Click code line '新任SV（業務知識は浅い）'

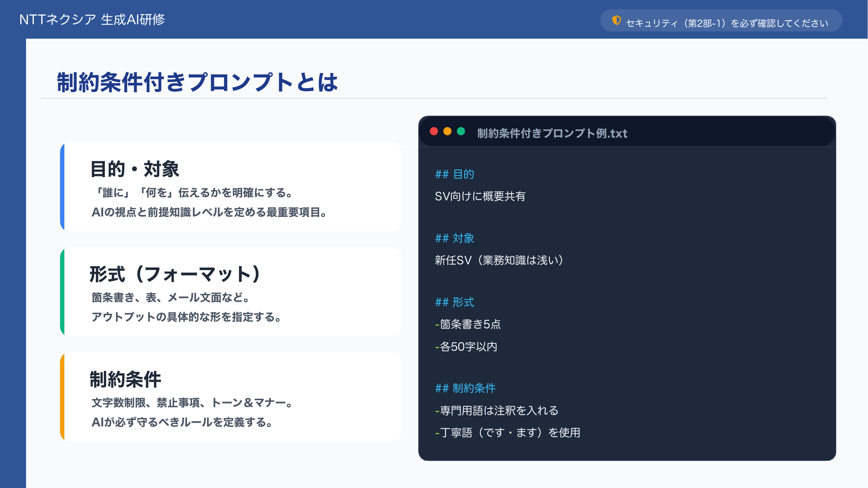pos(499,260)
